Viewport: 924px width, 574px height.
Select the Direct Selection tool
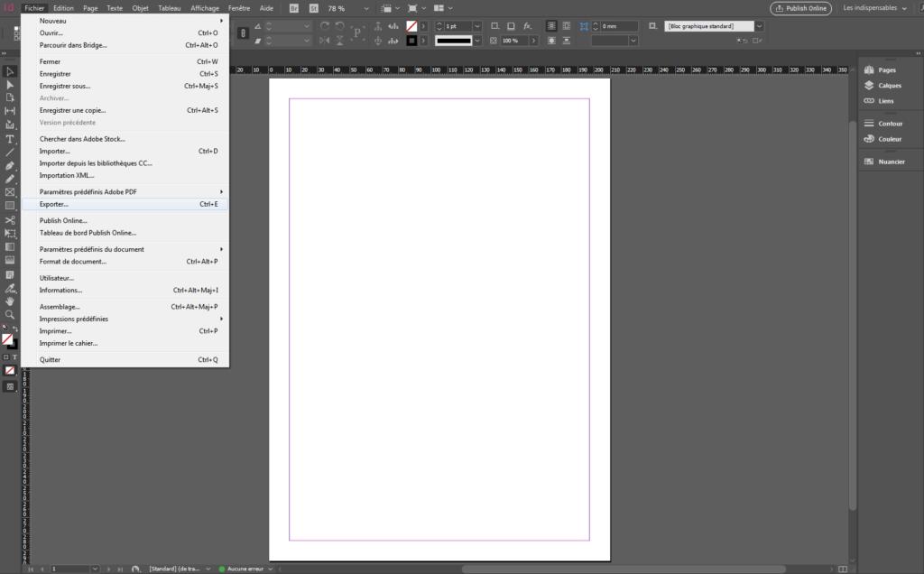(10, 85)
